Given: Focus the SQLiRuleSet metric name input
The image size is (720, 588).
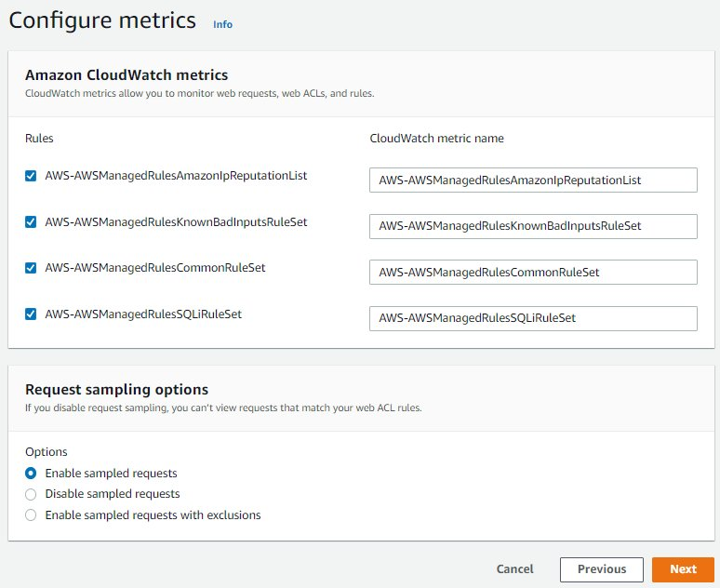Looking at the screenshot, I should pos(532,318).
